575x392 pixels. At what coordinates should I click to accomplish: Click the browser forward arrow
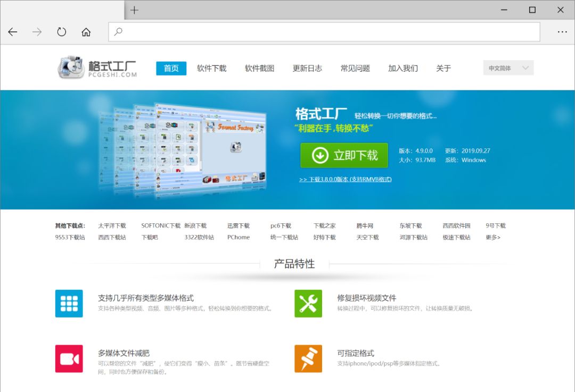(x=37, y=32)
